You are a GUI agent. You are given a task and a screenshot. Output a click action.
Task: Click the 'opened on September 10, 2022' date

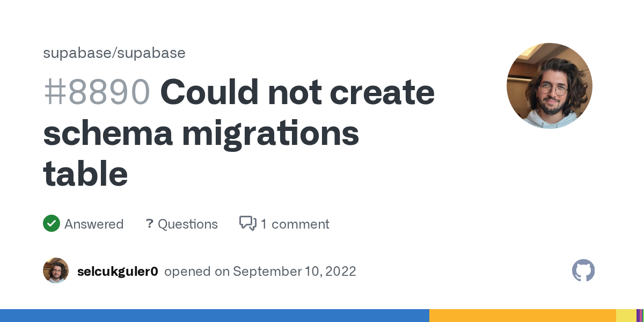tap(260, 272)
